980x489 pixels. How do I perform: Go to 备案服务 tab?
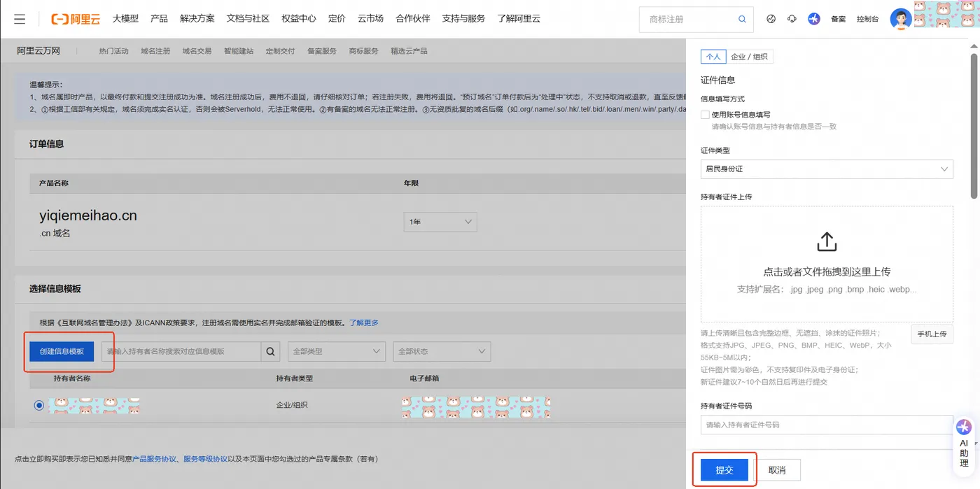coord(322,51)
